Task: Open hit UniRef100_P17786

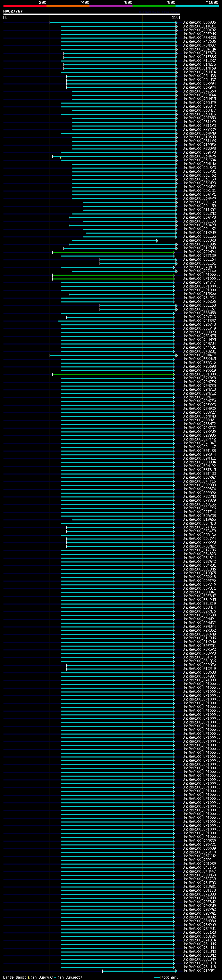Action: [x=199, y=550]
